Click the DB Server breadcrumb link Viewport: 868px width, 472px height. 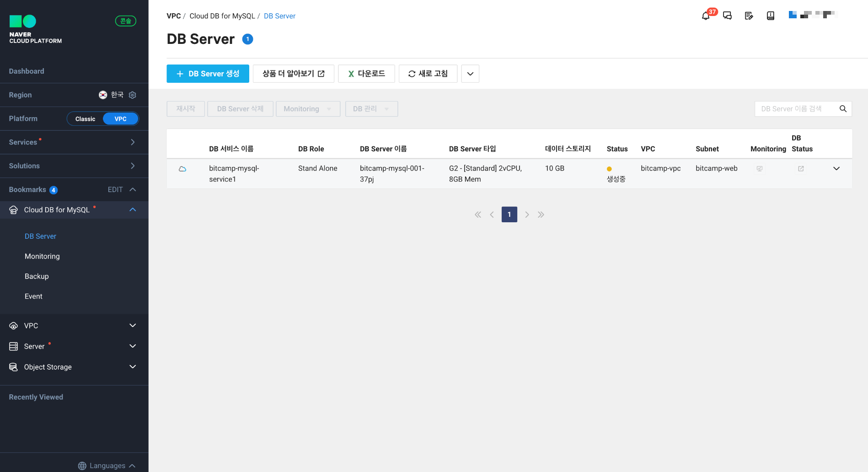point(279,16)
